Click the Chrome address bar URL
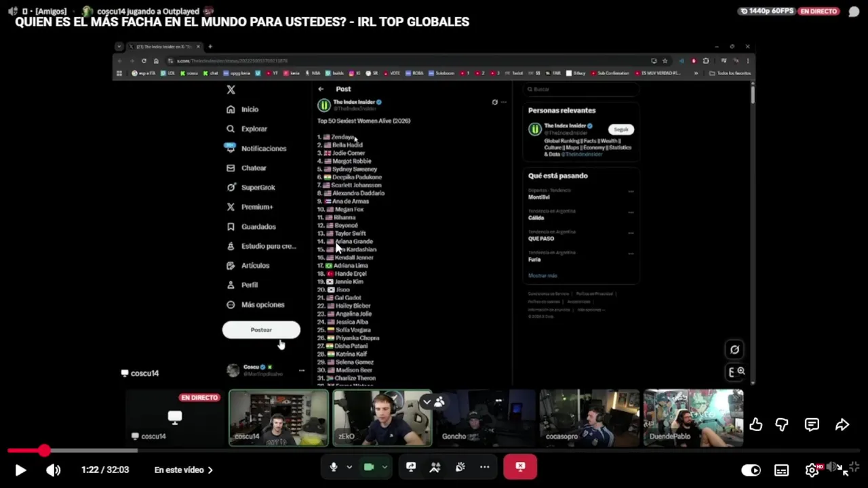 232,61
